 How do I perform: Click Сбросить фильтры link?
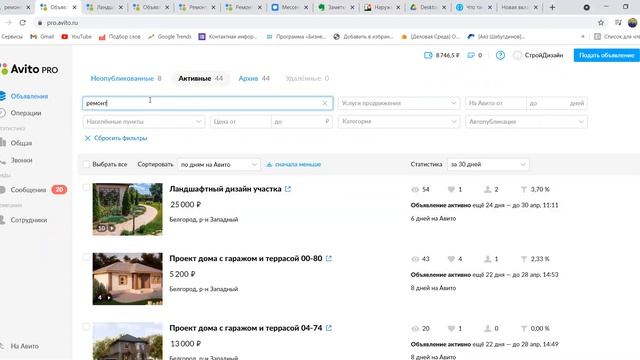point(116,138)
